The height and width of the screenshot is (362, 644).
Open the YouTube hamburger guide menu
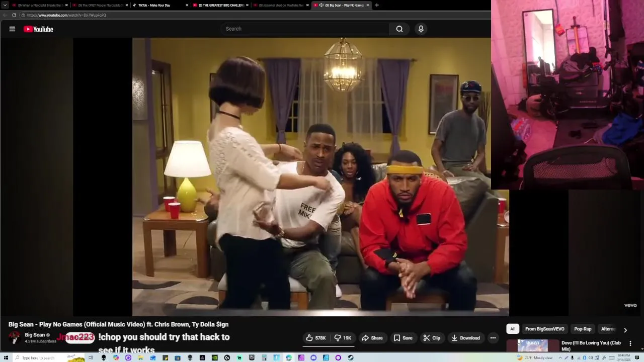point(12,29)
